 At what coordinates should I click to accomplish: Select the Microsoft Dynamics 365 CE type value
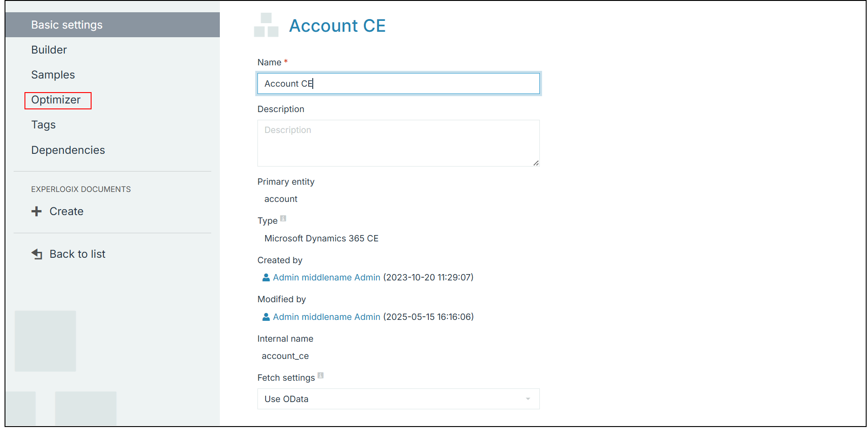point(321,239)
